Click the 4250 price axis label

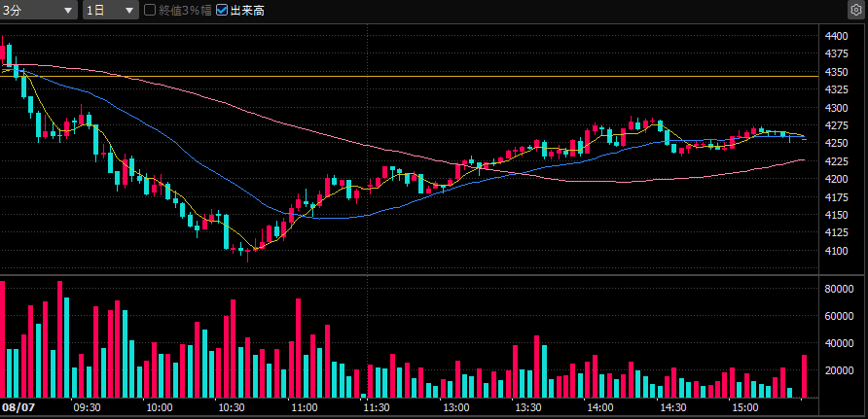tap(836, 143)
